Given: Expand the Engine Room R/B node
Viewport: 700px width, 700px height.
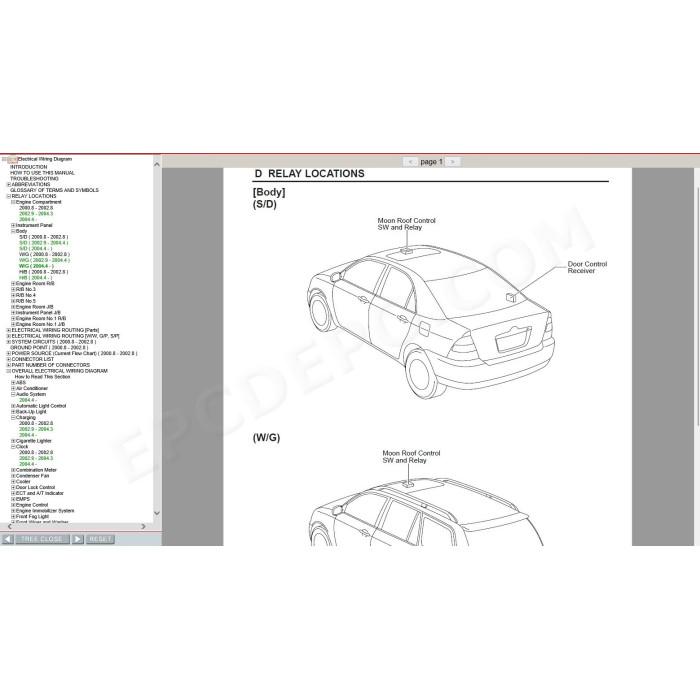Looking at the screenshot, I should 13,283.
